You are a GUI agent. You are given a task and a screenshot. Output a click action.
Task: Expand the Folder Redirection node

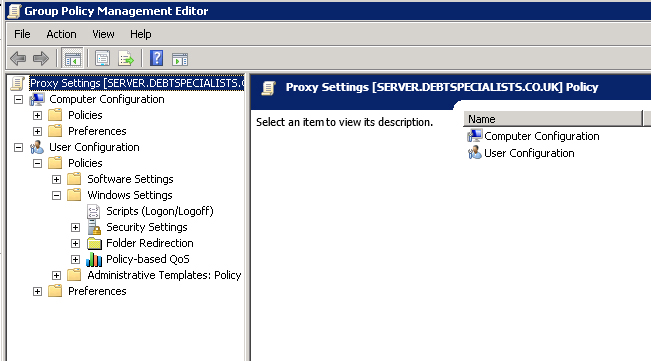[x=76, y=244]
